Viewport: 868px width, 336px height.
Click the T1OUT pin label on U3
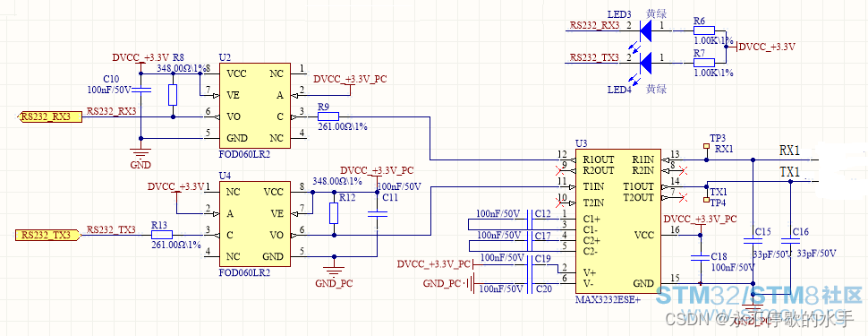pyautogui.click(x=639, y=187)
